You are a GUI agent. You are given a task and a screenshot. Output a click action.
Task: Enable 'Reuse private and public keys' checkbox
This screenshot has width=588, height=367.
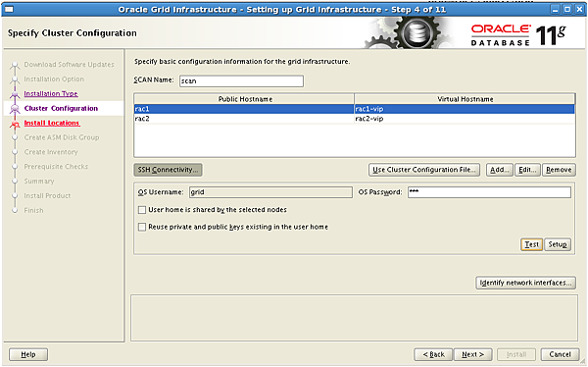142,227
